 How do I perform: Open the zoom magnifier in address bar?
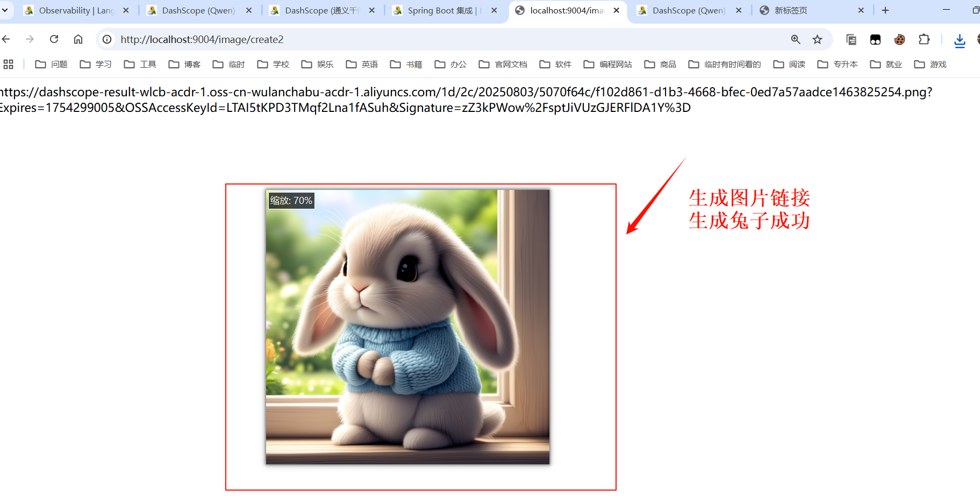click(796, 39)
